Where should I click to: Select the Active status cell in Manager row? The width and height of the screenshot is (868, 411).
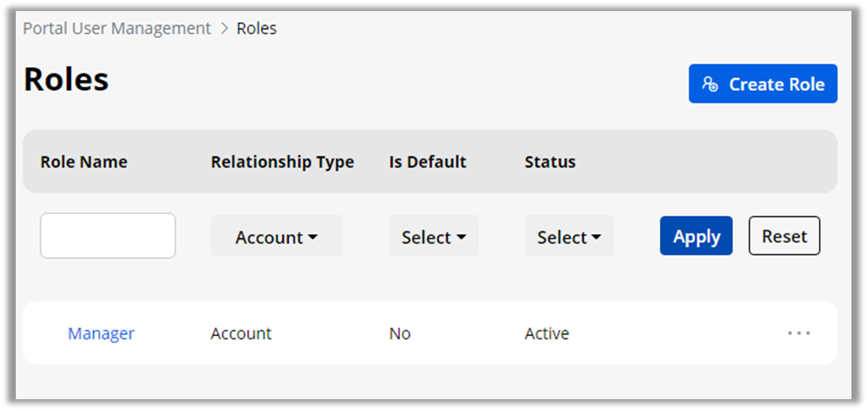pyautogui.click(x=547, y=334)
